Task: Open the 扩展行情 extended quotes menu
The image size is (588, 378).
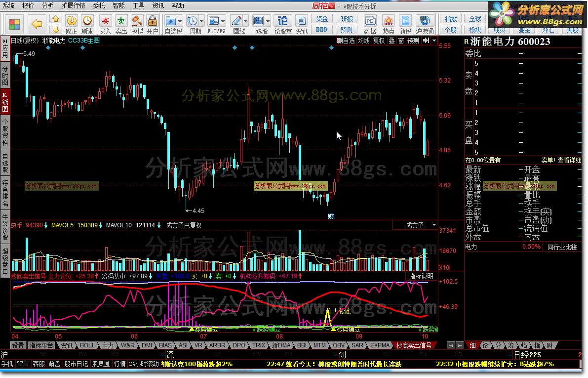Action: [73, 5]
